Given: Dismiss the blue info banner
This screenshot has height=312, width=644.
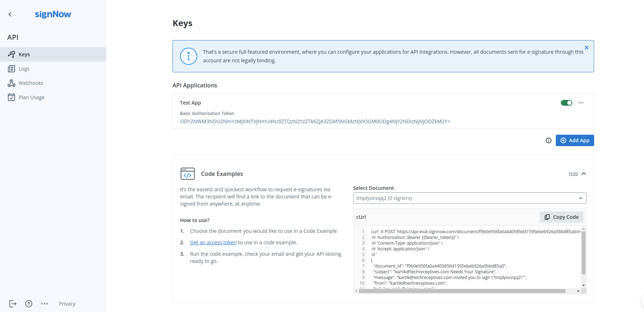Looking at the screenshot, I should click(x=587, y=48).
